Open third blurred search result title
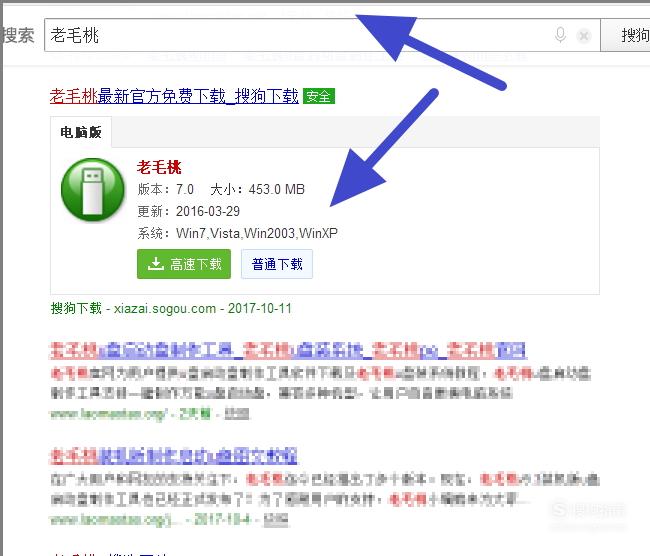Screen dimensions: 650x556 pos(173,456)
